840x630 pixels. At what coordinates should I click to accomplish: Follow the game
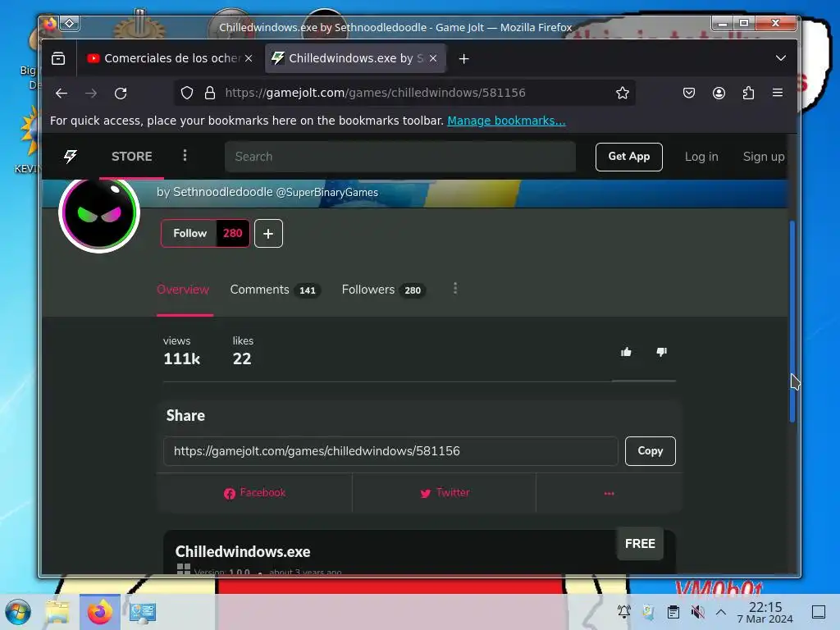(x=205, y=234)
